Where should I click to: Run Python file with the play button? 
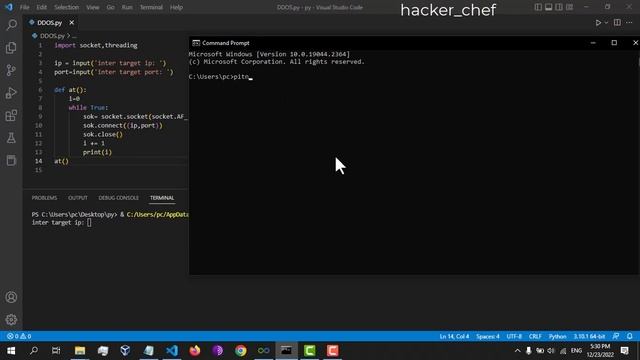tap(598, 23)
